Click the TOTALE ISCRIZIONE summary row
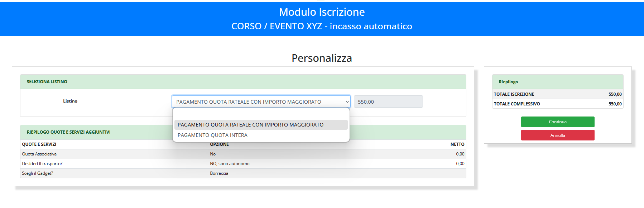This screenshot has width=644, height=208. [x=514, y=94]
